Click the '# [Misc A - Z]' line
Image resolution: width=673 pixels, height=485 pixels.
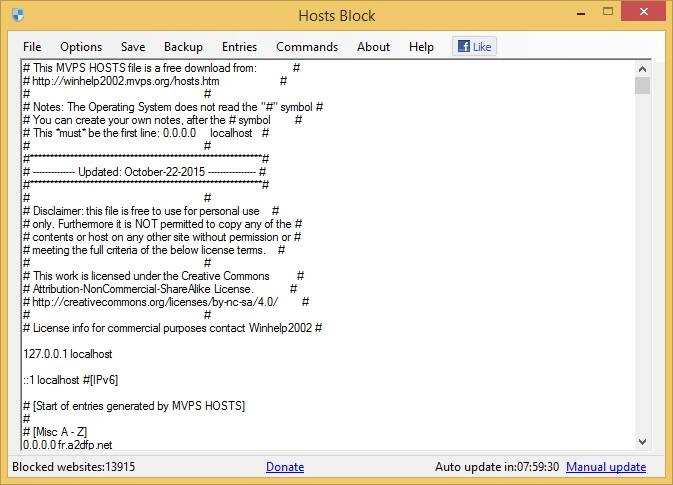[x=55, y=432]
